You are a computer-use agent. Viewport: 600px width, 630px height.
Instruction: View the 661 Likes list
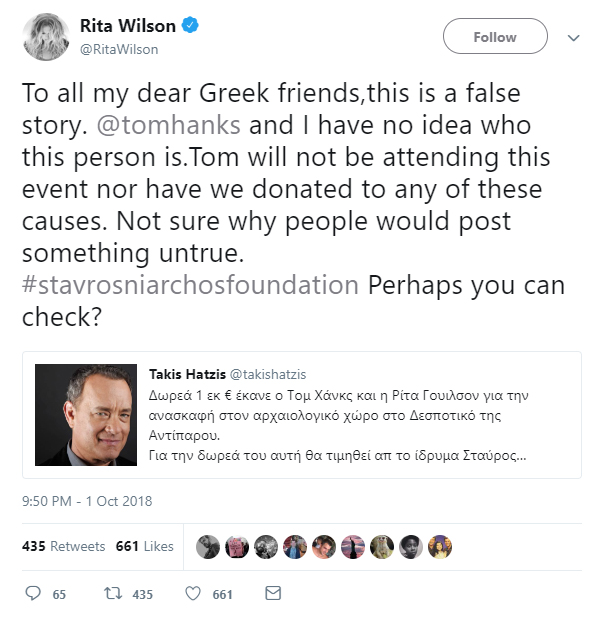[145, 546]
